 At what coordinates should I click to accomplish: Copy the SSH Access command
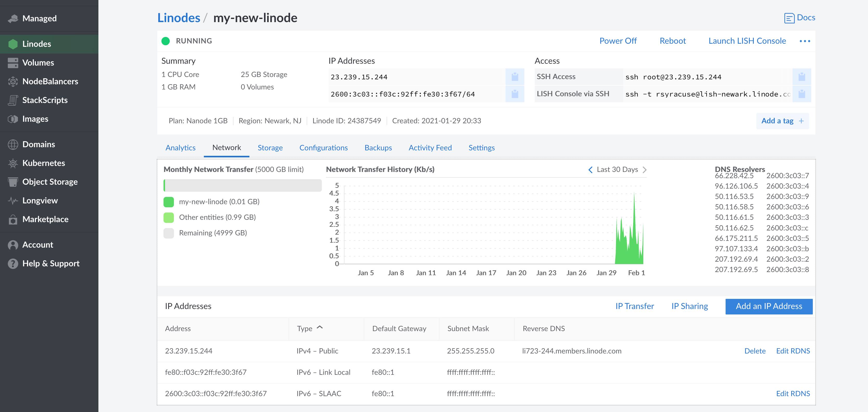point(802,77)
